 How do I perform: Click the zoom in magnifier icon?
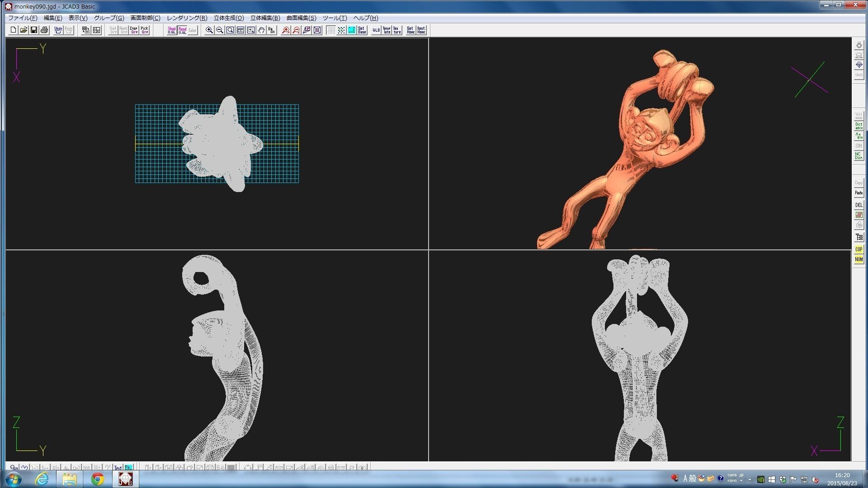click(x=209, y=30)
